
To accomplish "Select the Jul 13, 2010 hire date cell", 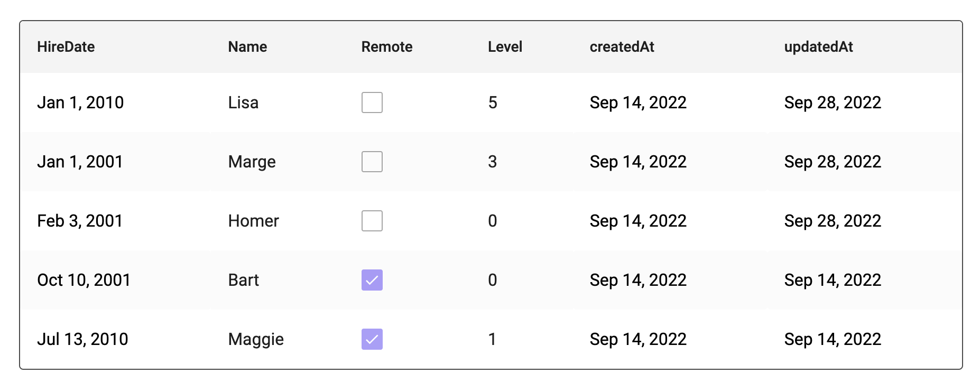I will click(x=82, y=339).
